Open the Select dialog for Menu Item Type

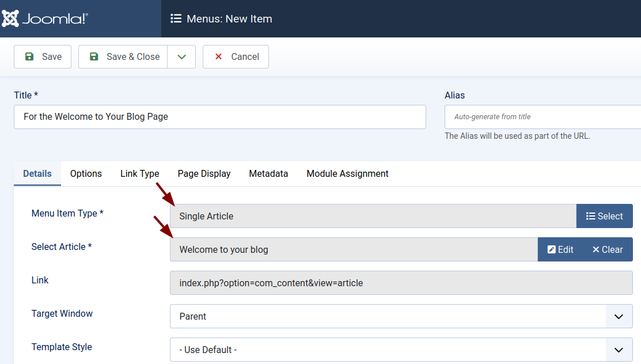[604, 215]
